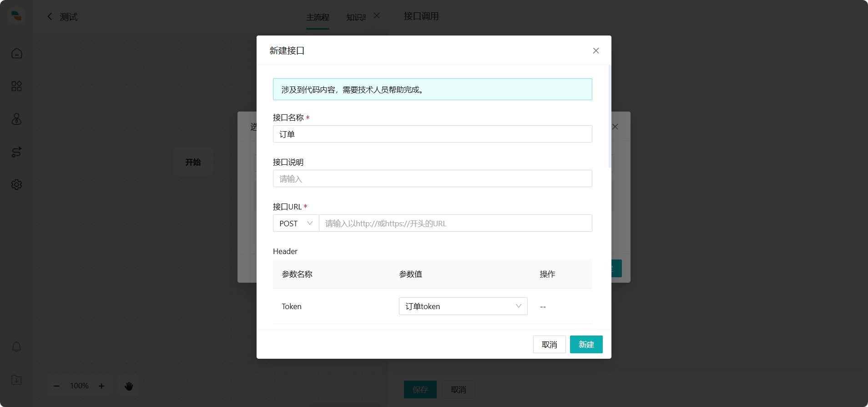Viewport: 868px width, 407px height.
Task: Click the 测试 title text
Action: tap(69, 17)
